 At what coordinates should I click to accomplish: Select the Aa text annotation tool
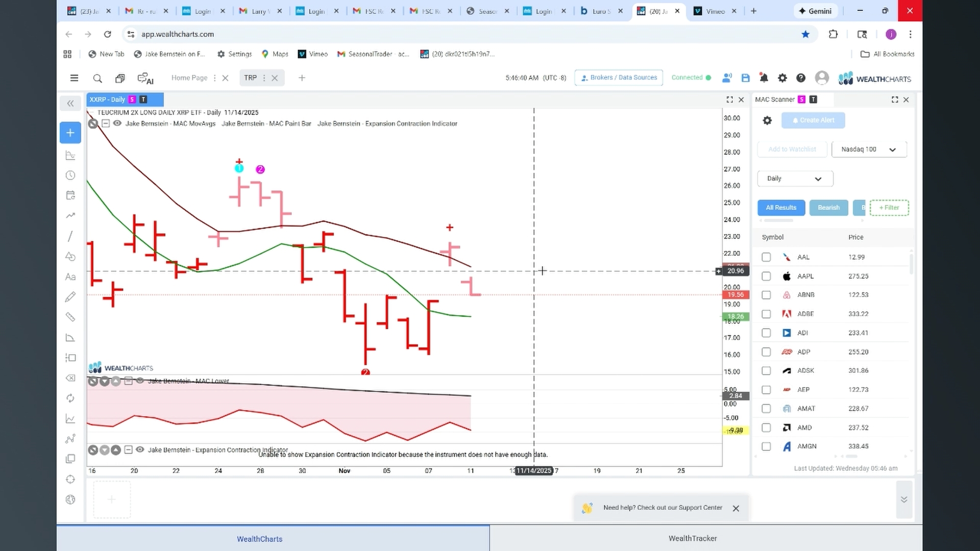point(70,277)
